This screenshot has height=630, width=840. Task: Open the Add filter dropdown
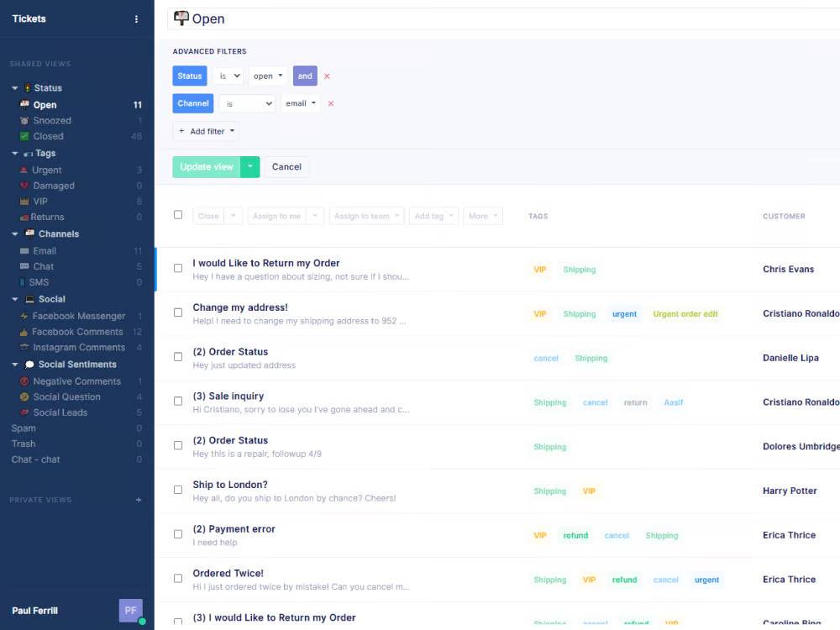207,131
